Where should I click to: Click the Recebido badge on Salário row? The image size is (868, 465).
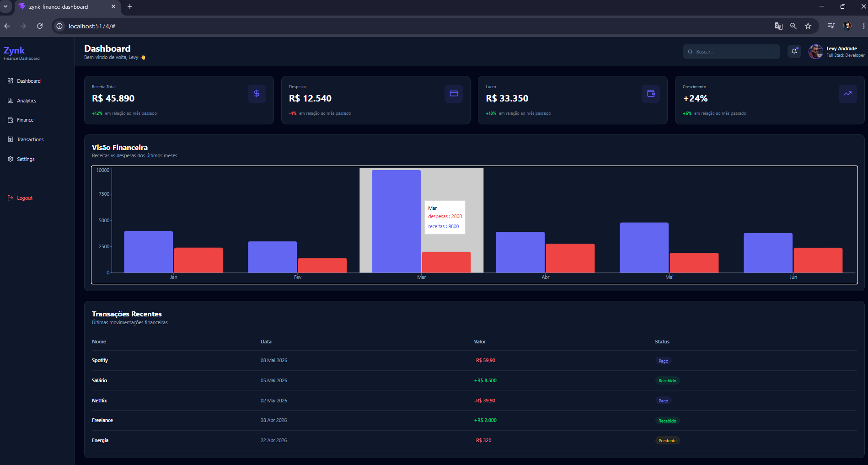click(x=667, y=381)
